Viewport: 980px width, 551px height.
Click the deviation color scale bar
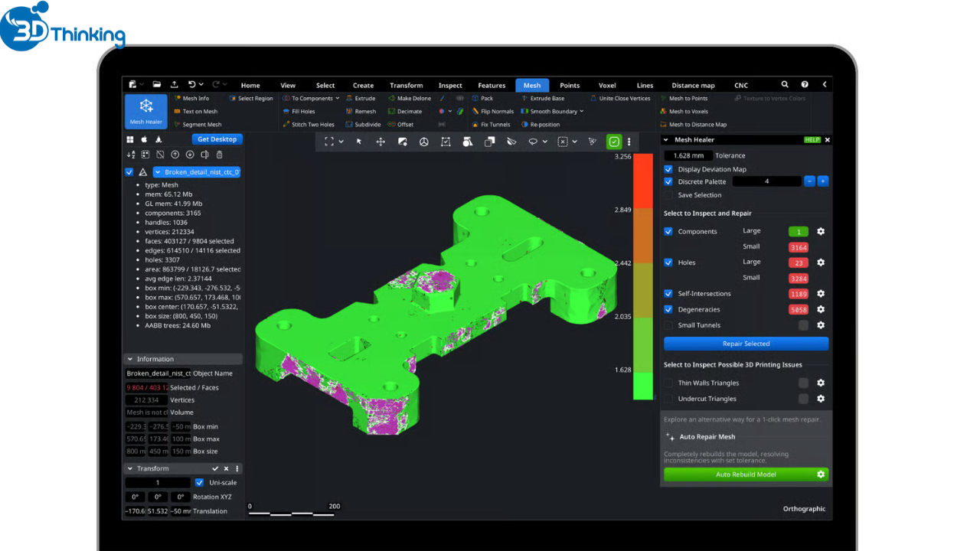[x=643, y=276]
